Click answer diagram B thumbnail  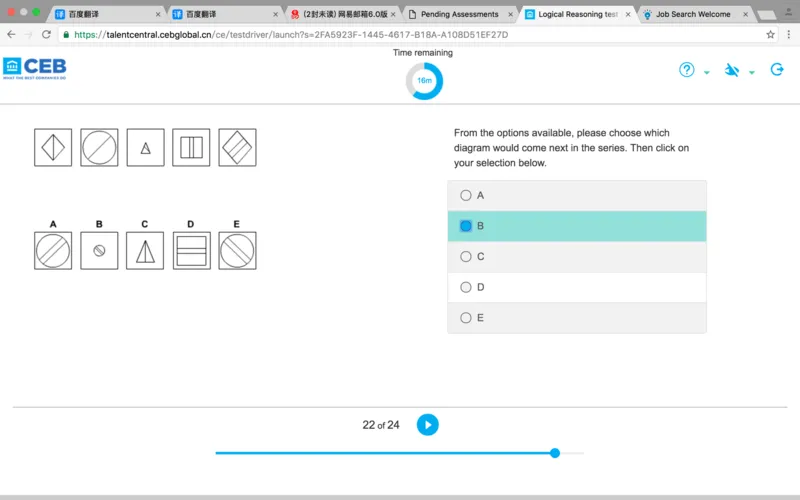coord(99,251)
